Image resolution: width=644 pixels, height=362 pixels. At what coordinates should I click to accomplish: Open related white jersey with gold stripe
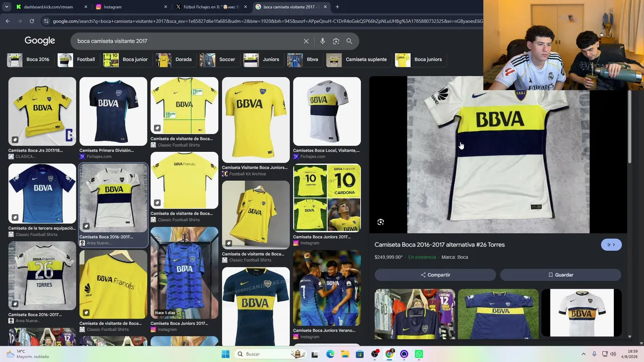[x=582, y=313]
